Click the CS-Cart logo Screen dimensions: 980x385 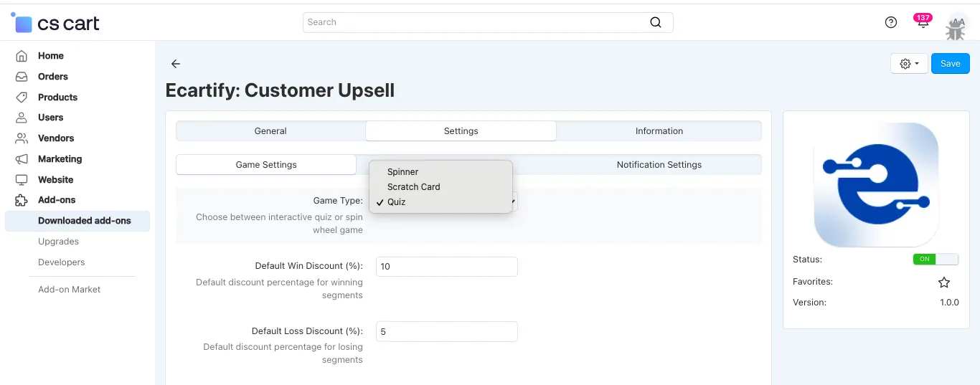tap(55, 23)
